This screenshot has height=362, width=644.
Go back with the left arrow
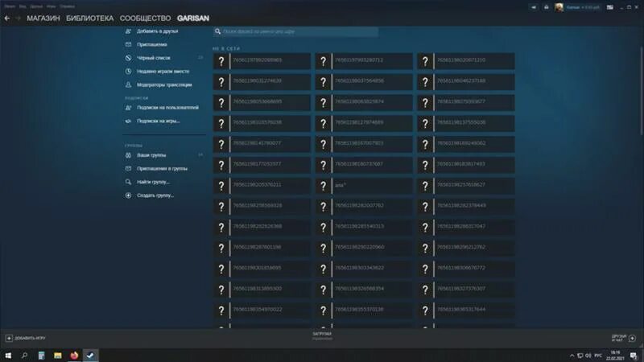[7, 19]
